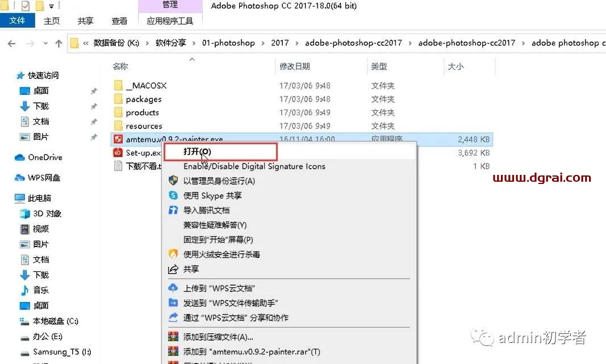Image resolution: width=606 pixels, height=364 pixels.
Task: Select the amtemu.v0.9.2-painter.exe file icon
Action: 118,139
